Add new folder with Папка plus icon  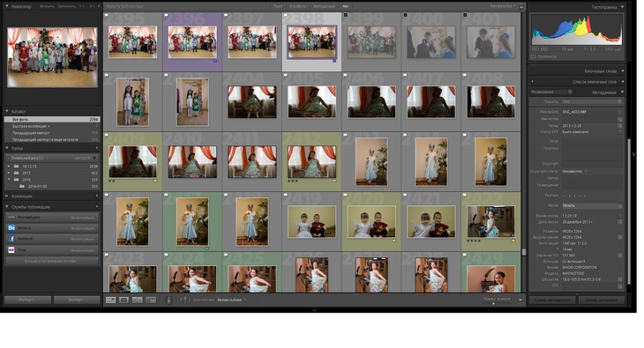[97, 148]
